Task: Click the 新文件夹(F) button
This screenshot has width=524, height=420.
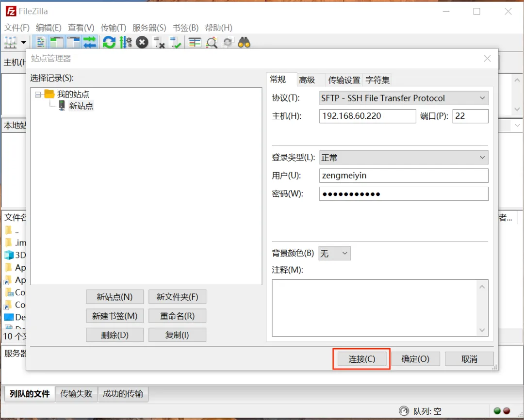Action: coord(177,297)
